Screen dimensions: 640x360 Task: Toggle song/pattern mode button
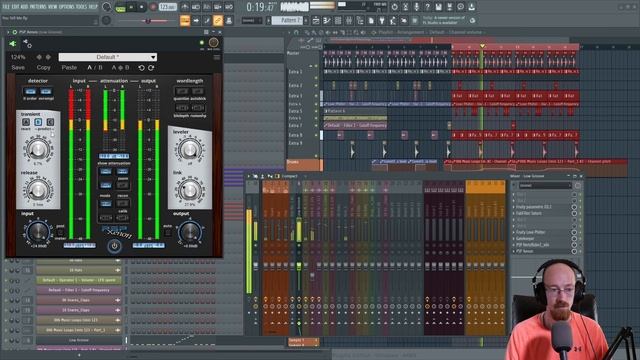click(x=120, y=8)
